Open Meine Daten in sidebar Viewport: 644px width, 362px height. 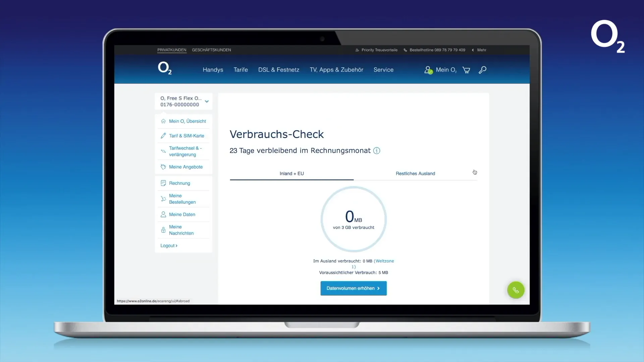(182, 215)
